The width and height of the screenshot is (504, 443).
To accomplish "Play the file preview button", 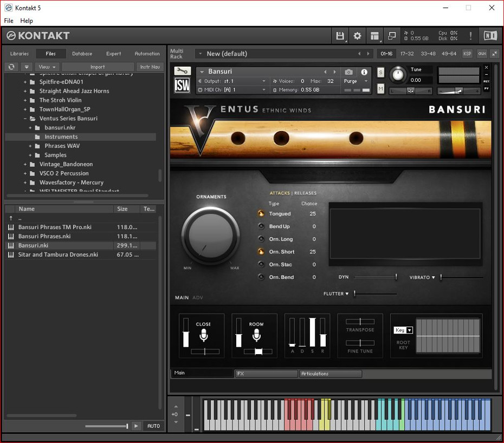I will pyautogui.click(x=136, y=426).
